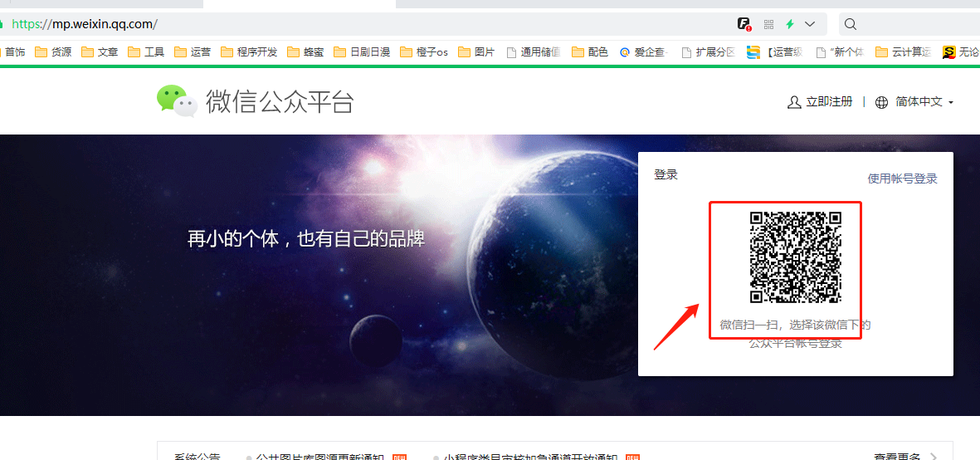Open the 首饰 bookmark folder
The image size is (980, 460).
(x=13, y=51)
